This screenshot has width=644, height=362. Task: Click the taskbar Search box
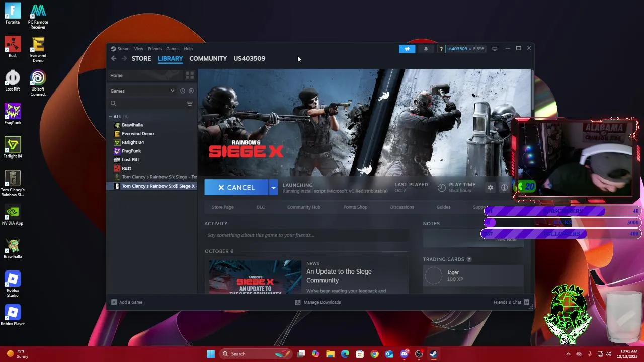point(257,354)
